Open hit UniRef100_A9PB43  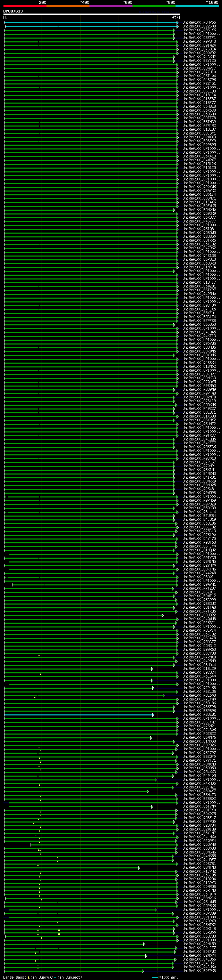(199, 41)
